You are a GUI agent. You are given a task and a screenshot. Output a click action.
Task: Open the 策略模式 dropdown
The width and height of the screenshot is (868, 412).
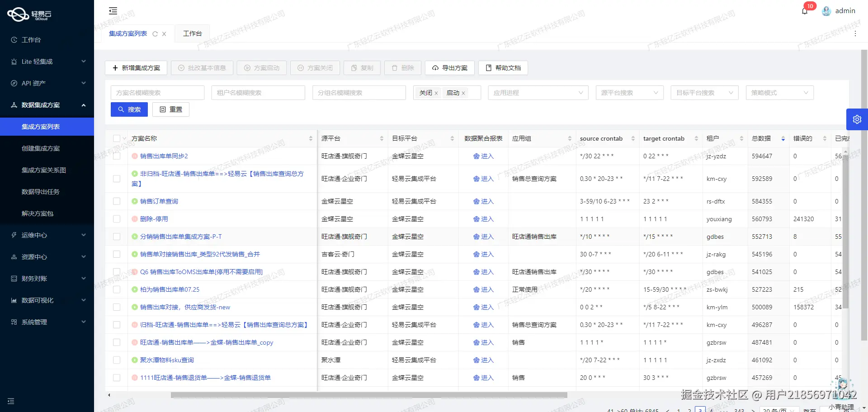pos(779,92)
